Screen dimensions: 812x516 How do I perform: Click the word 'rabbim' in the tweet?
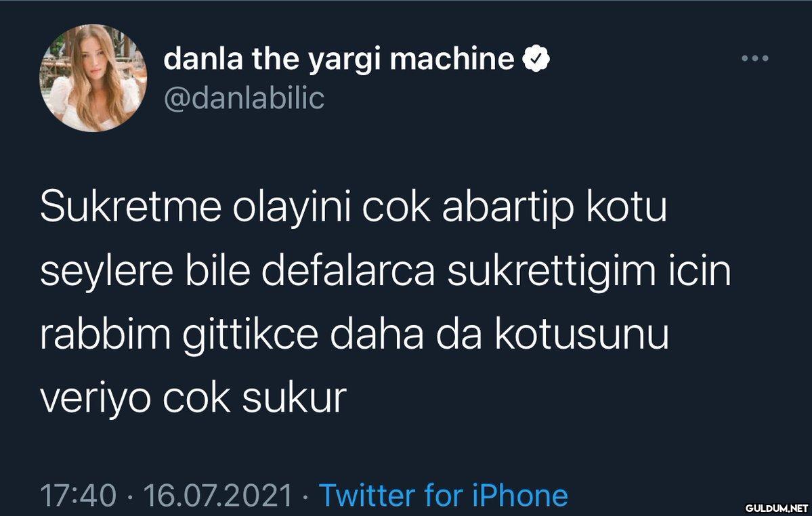[106, 335]
